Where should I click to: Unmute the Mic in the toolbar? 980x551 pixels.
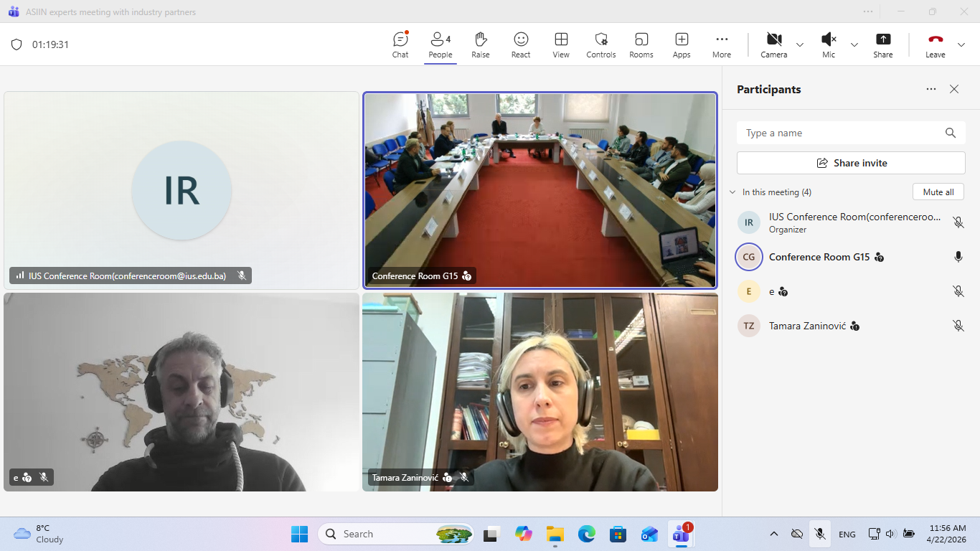829,44
